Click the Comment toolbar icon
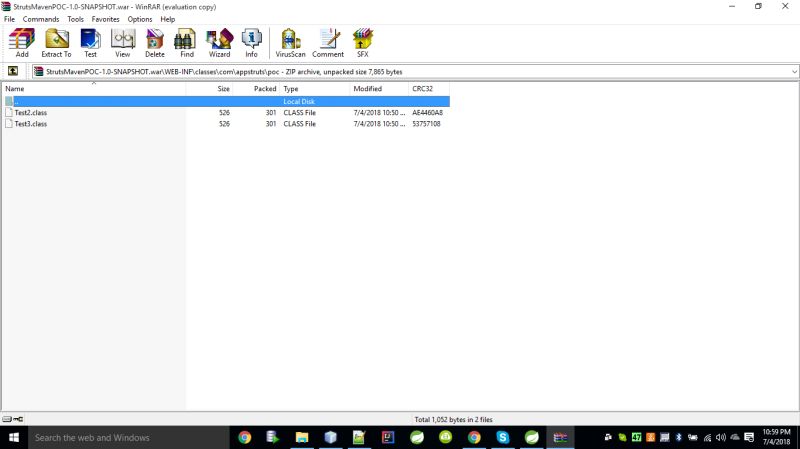The image size is (800, 449). [x=328, y=43]
